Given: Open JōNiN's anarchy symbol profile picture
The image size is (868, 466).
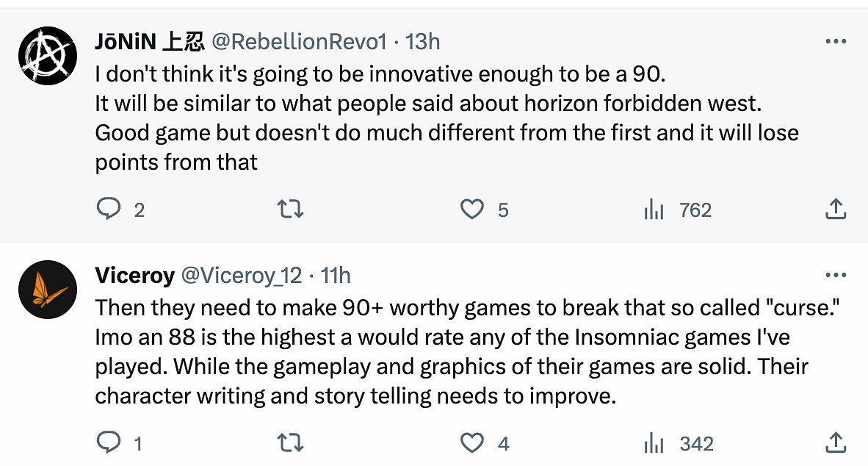Looking at the screenshot, I should [48, 56].
